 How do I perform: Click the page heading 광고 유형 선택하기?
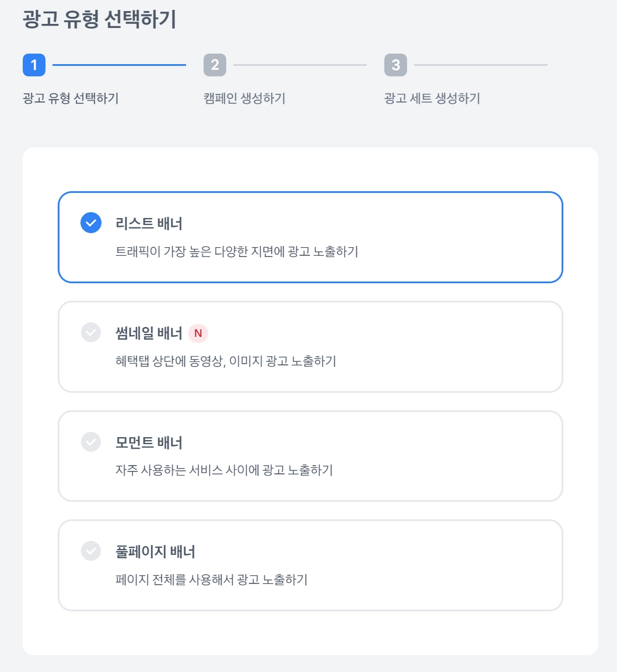pos(99,20)
